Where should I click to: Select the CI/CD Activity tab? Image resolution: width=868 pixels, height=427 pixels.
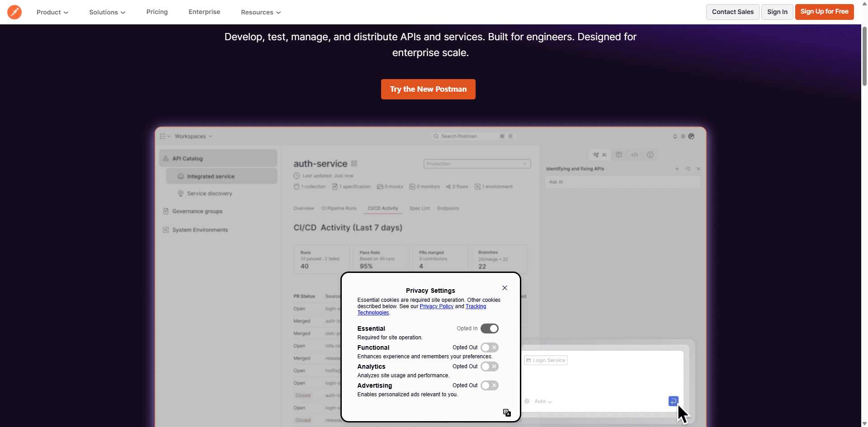[383, 208]
